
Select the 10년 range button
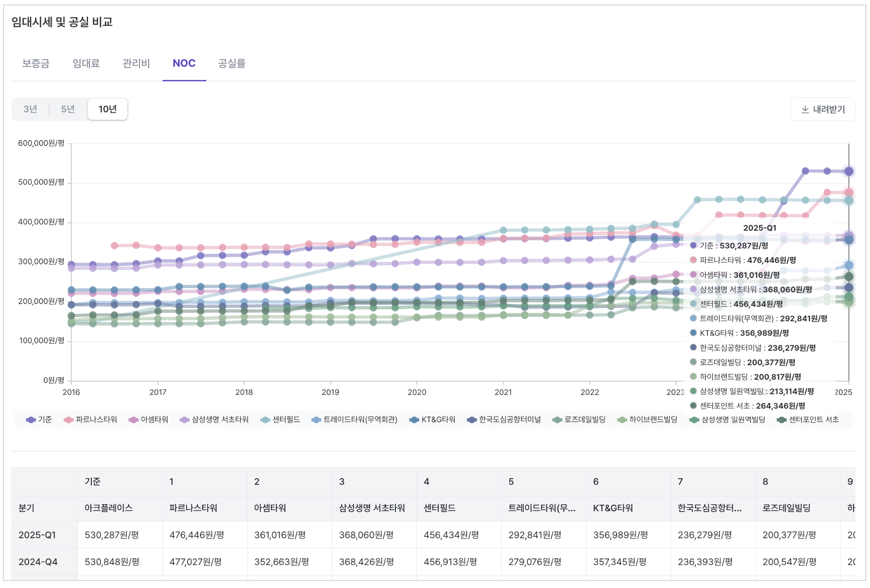tap(107, 109)
